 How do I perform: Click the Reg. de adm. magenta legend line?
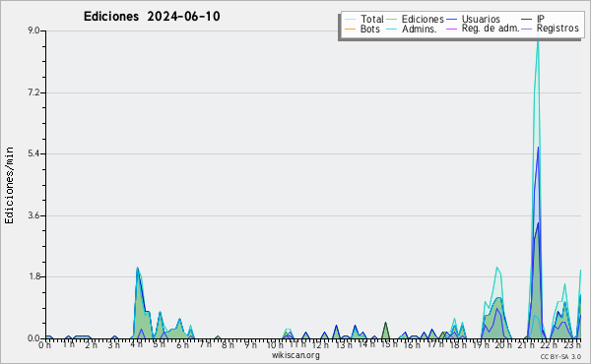(451, 29)
